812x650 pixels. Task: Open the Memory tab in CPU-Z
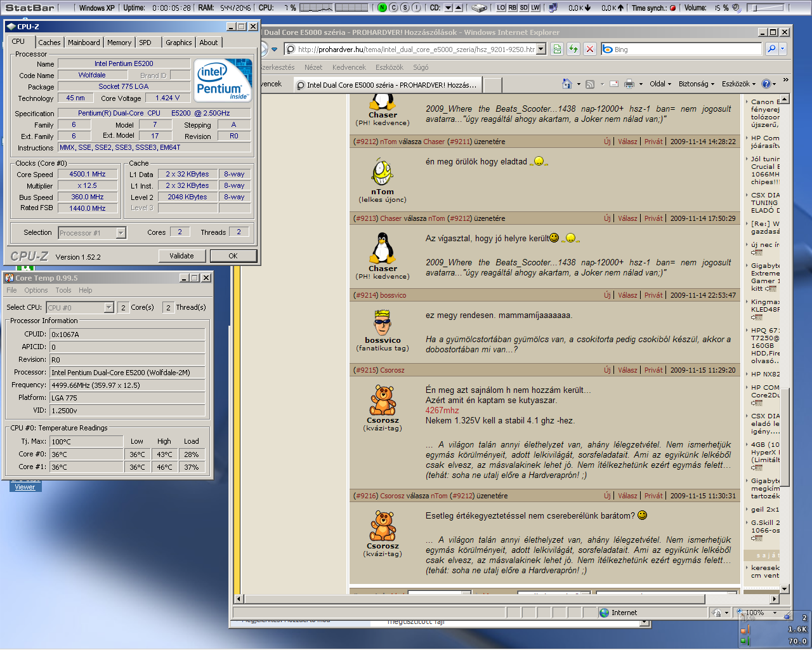tap(119, 43)
